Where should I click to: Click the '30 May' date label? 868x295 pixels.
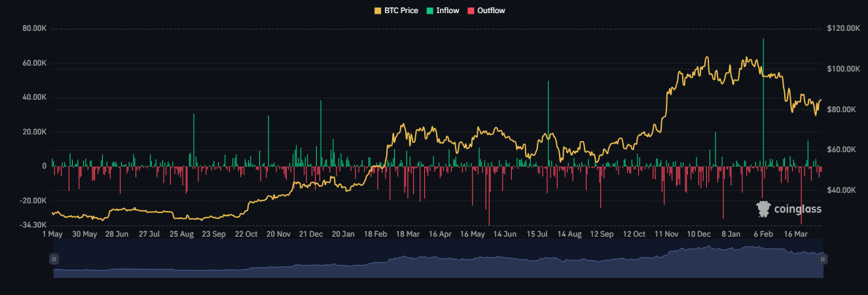84,234
